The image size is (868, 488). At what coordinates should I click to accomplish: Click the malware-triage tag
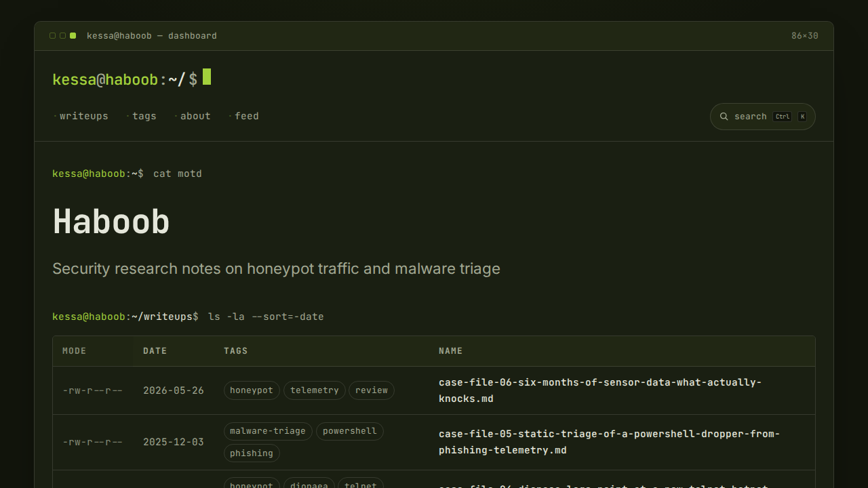pos(269,431)
